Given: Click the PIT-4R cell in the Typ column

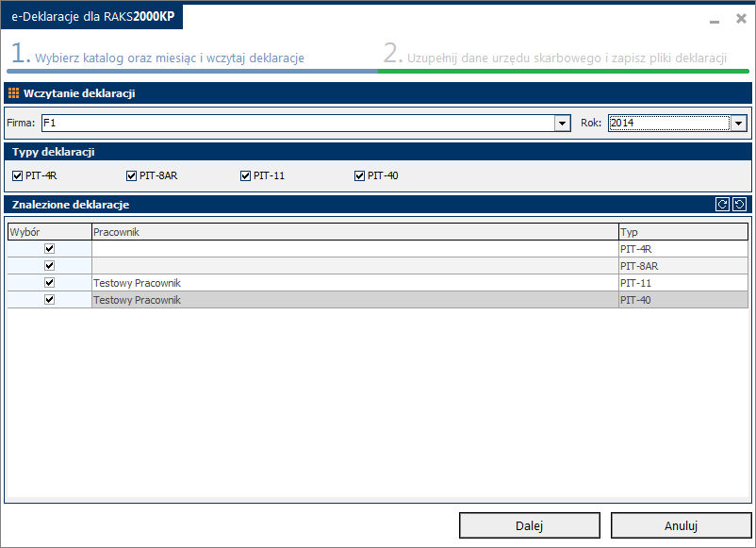Looking at the screenshot, I should point(683,249).
